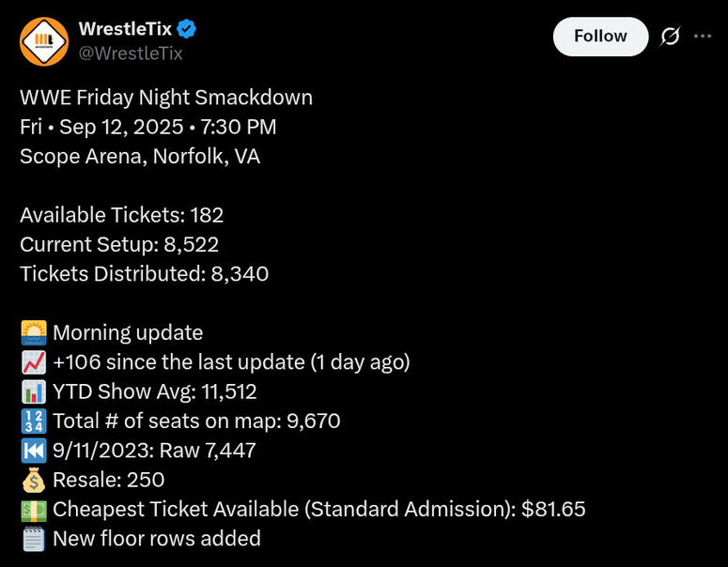The image size is (728, 567).
Task: Open the WrestleTix profile avatar
Action: pos(44,42)
